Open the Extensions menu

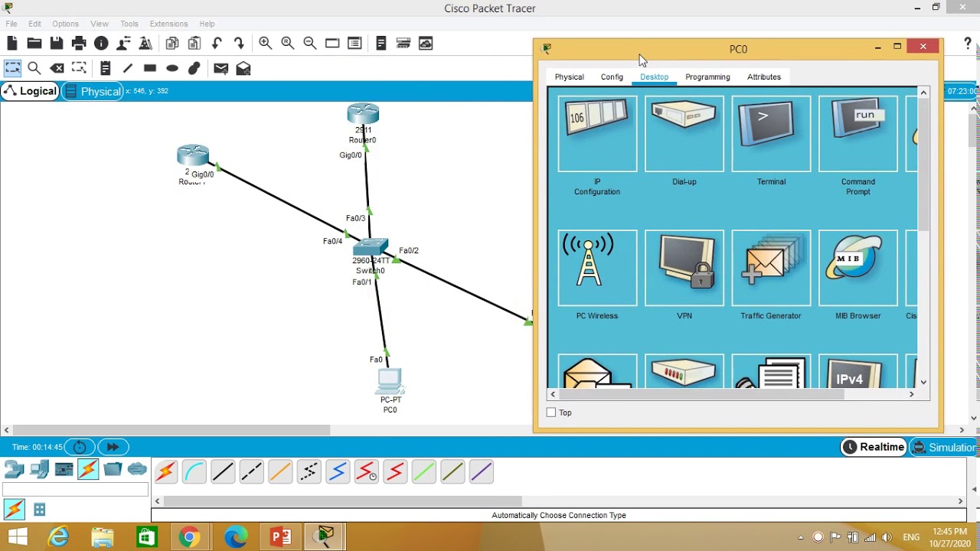tap(168, 24)
